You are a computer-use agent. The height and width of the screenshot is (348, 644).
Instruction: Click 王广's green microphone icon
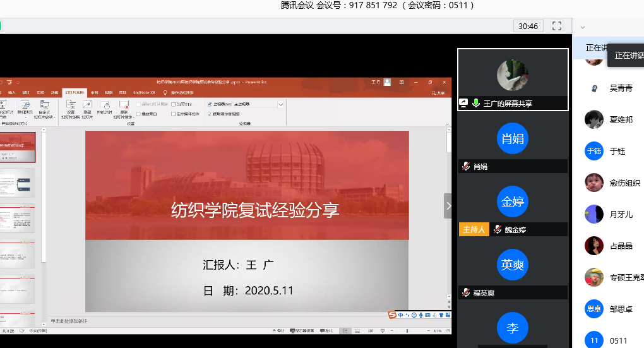click(x=475, y=103)
